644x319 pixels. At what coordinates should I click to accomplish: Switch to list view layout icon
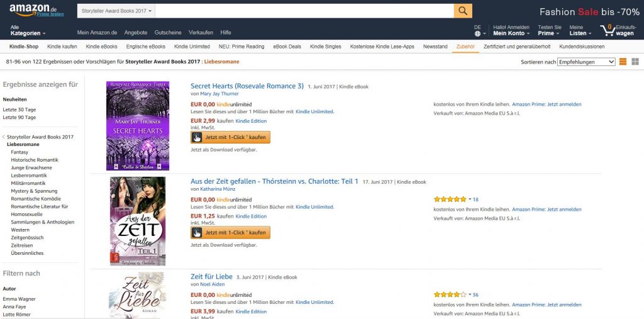623,62
